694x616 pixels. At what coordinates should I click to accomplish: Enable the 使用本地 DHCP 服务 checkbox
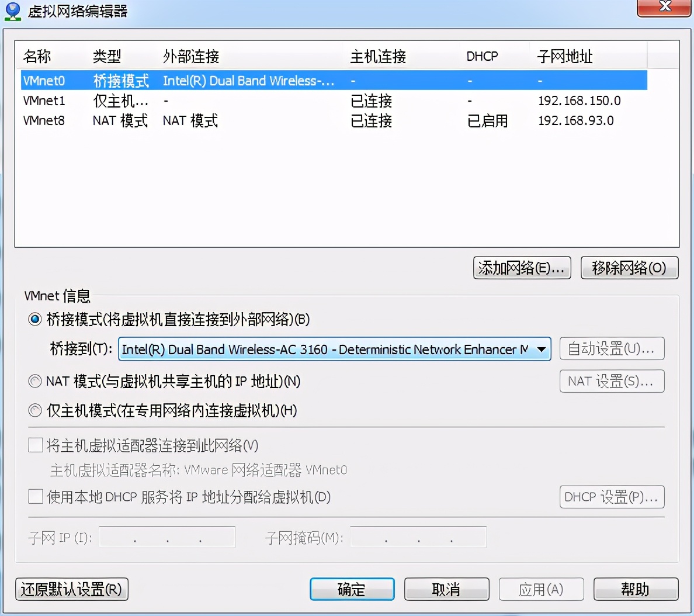pyautogui.click(x=34, y=496)
